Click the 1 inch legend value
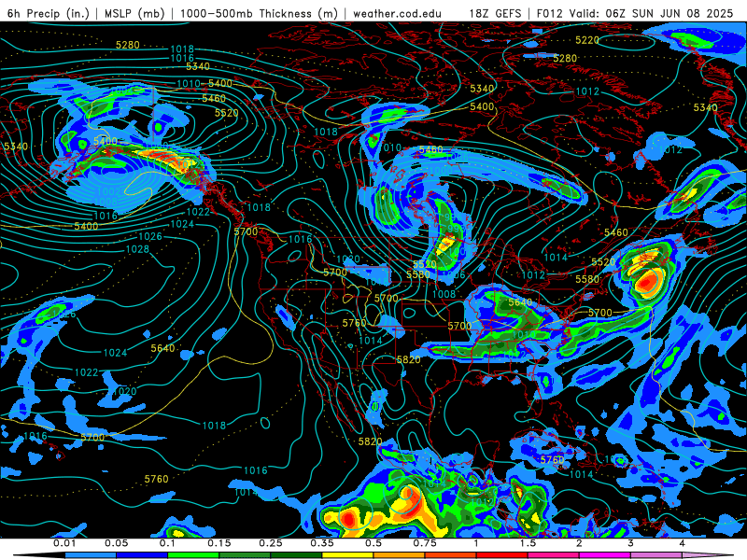 click(476, 543)
